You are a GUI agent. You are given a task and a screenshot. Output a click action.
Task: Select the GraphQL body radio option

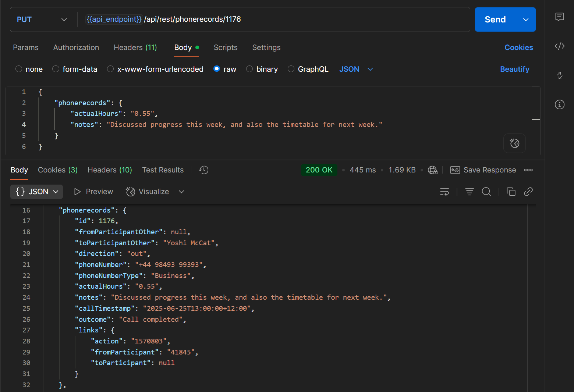tap(291, 69)
